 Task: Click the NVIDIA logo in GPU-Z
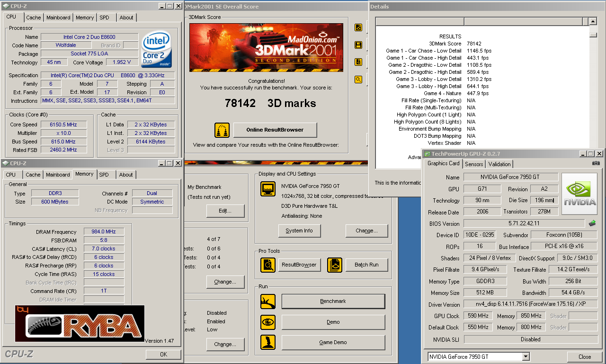[580, 194]
